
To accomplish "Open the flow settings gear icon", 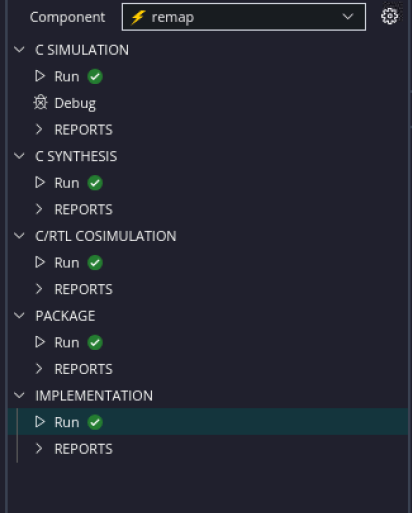I will pyautogui.click(x=389, y=16).
